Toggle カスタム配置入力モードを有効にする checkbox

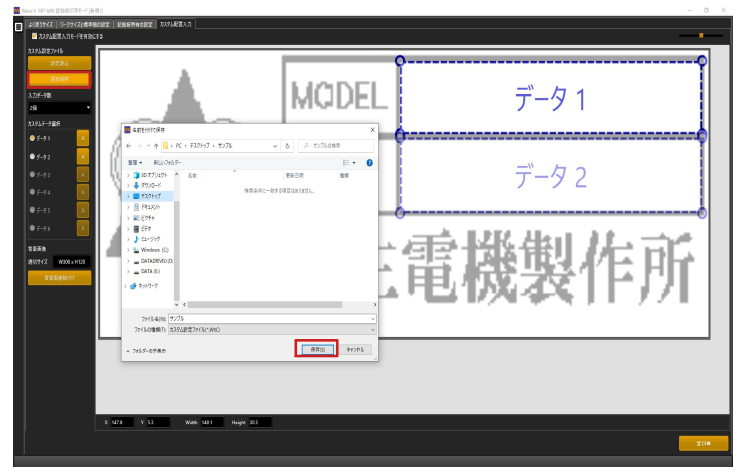coord(34,36)
